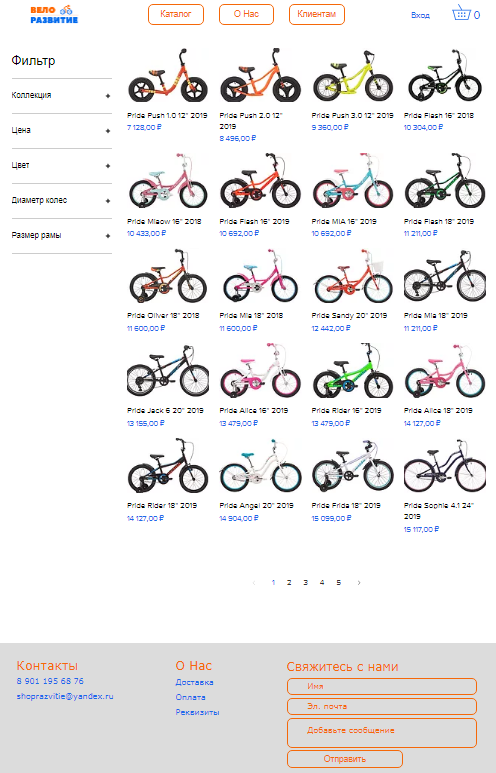Open Pride Jack 6 20" 2019 bike image
The image size is (496, 773).
168,371
